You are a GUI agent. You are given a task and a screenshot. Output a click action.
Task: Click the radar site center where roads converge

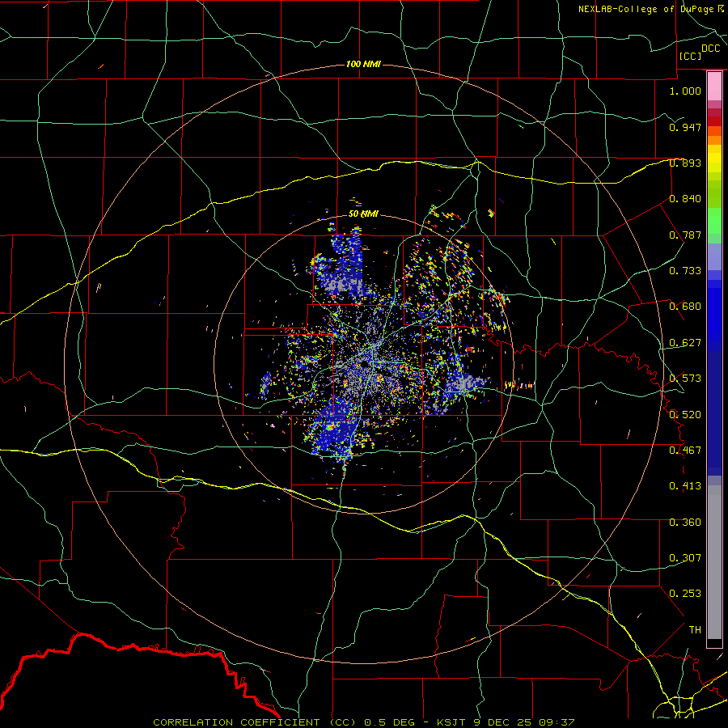(365, 366)
